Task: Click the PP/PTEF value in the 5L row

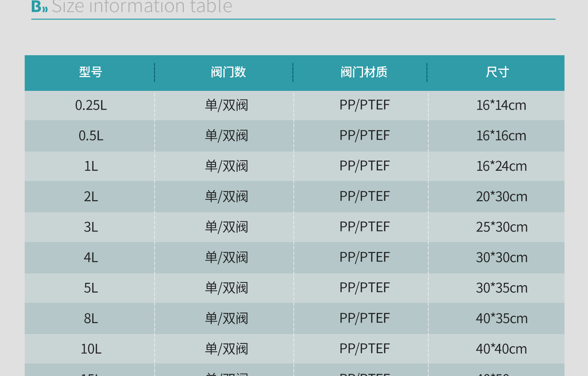Action: point(364,288)
